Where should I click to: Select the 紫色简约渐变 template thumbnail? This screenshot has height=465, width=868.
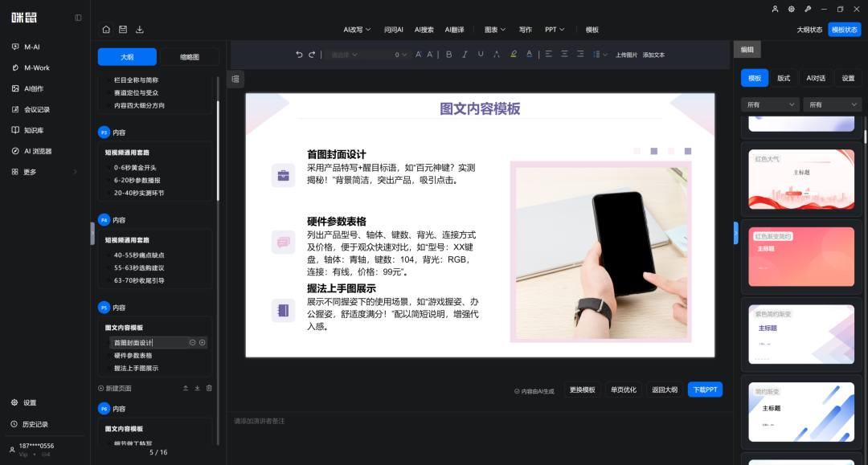(801, 334)
